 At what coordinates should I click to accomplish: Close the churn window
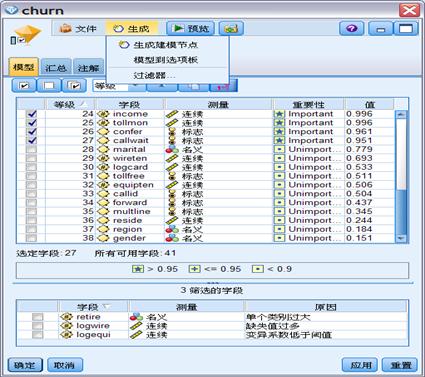click(409, 10)
